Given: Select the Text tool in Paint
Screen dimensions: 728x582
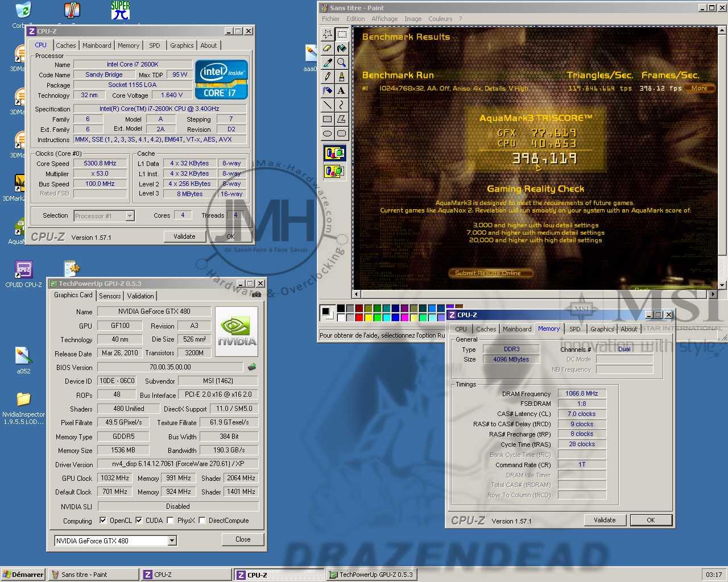Looking at the screenshot, I should pyautogui.click(x=341, y=91).
